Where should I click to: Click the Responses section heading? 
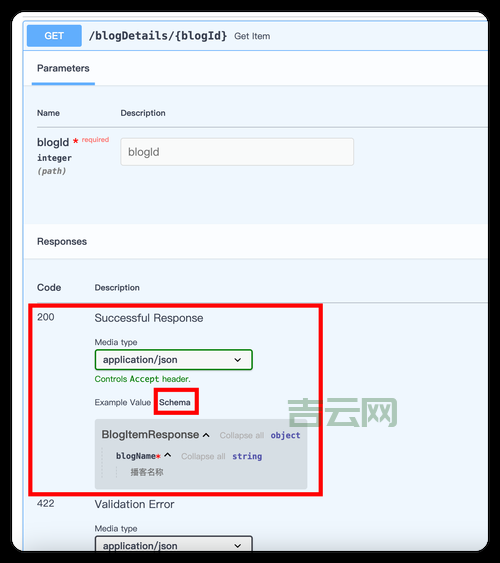coord(62,242)
